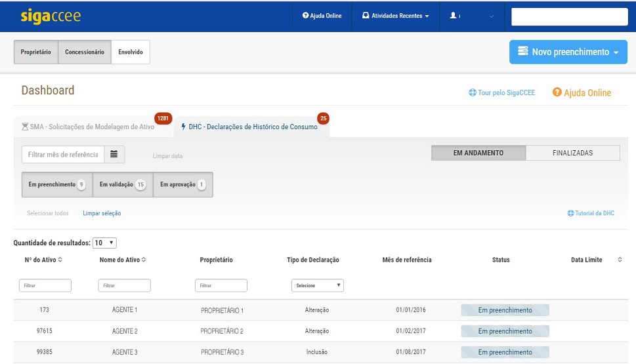Expand the Novo preenchimento dropdown
636x364 pixels.
pos(568,52)
